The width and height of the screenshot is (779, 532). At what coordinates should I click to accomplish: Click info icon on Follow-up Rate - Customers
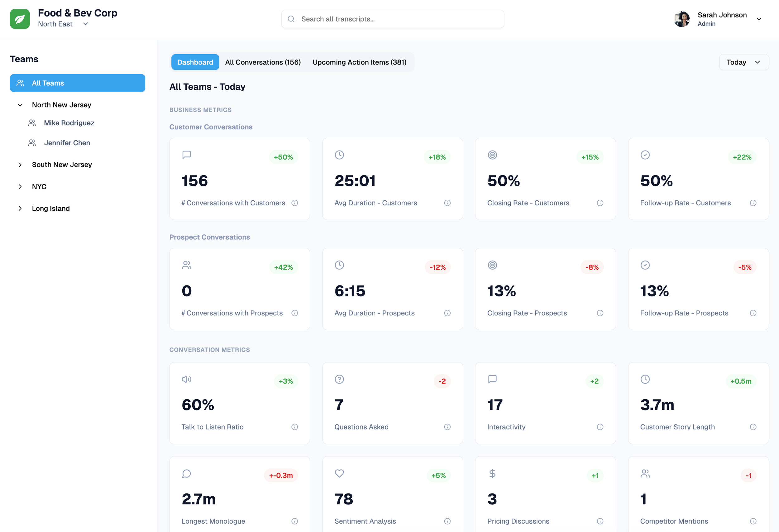(x=753, y=203)
